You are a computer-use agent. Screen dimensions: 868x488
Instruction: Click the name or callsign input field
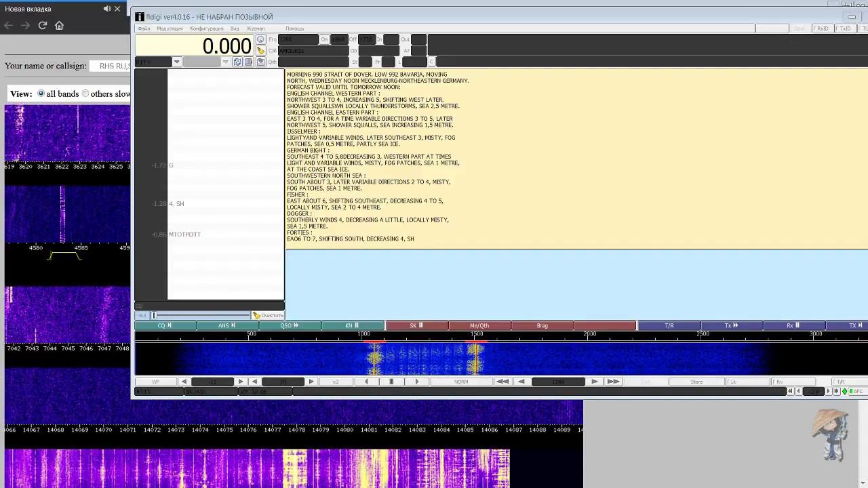tap(110, 66)
